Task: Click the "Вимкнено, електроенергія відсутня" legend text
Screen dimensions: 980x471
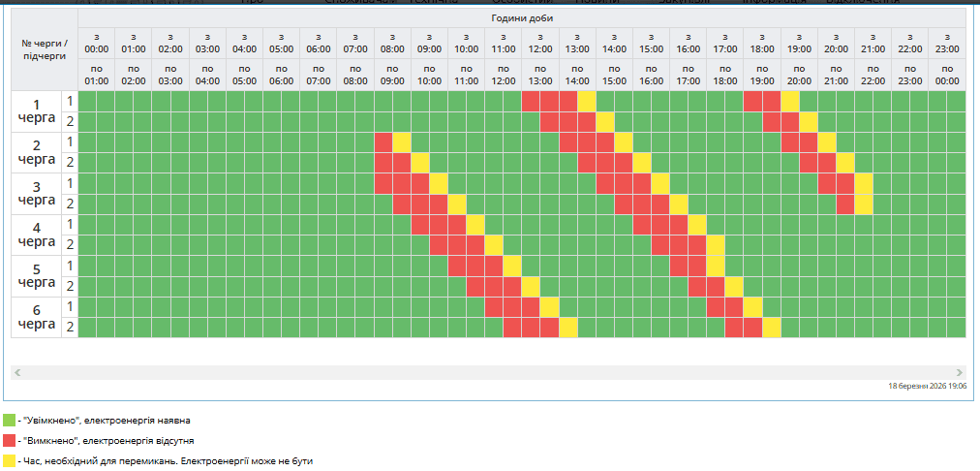Action: (109, 441)
